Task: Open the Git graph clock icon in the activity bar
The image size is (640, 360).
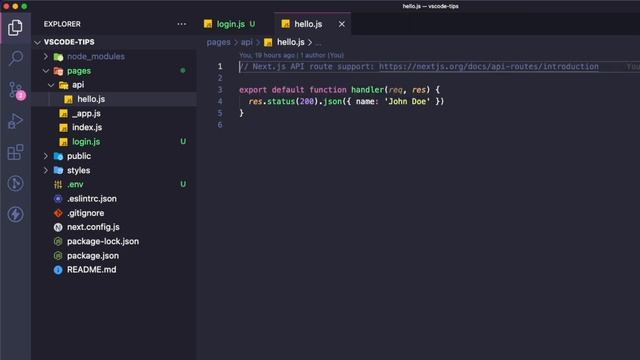Action: pyautogui.click(x=16, y=183)
